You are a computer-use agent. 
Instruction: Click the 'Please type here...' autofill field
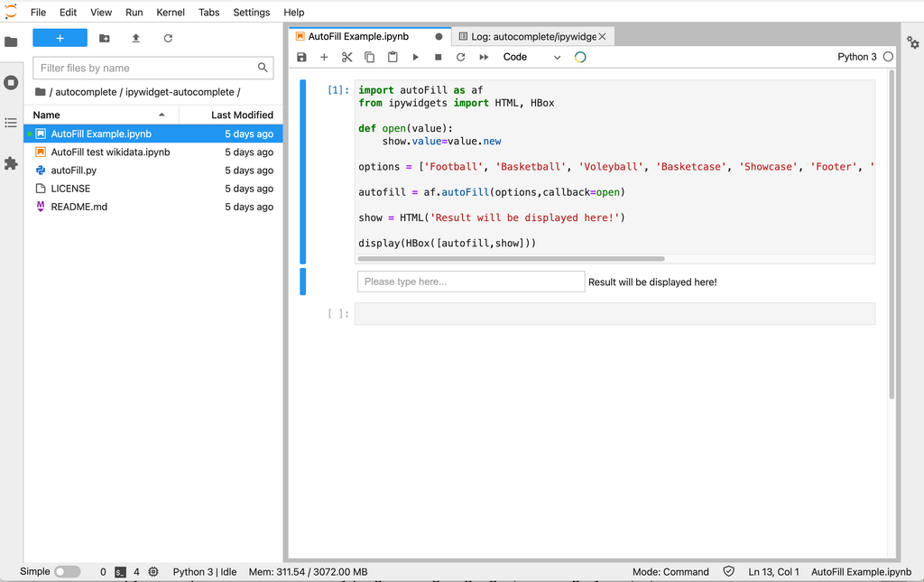coord(471,282)
